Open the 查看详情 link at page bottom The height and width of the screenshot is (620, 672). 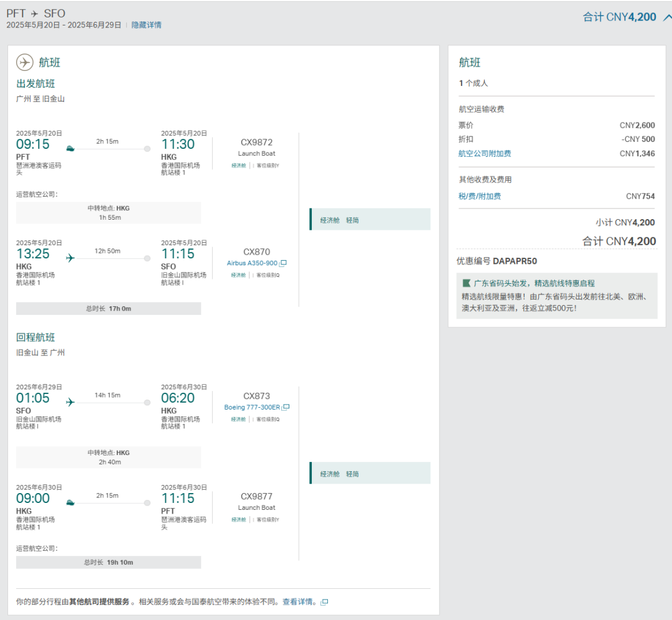pos(299,602)
